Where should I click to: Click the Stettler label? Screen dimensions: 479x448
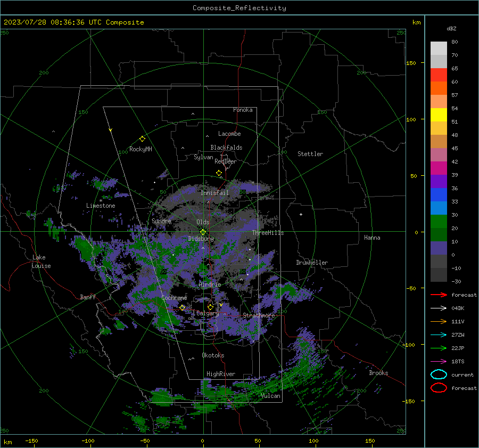click(x=310, y=154)
